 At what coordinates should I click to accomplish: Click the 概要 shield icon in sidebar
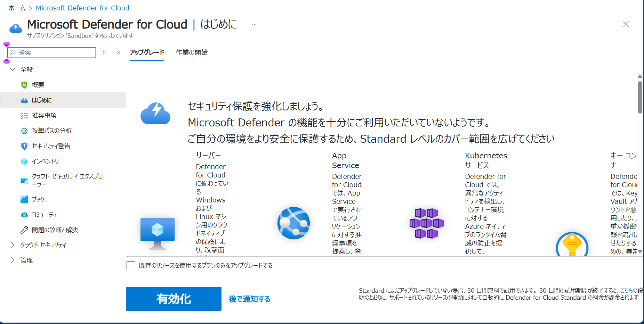(24, 85)
